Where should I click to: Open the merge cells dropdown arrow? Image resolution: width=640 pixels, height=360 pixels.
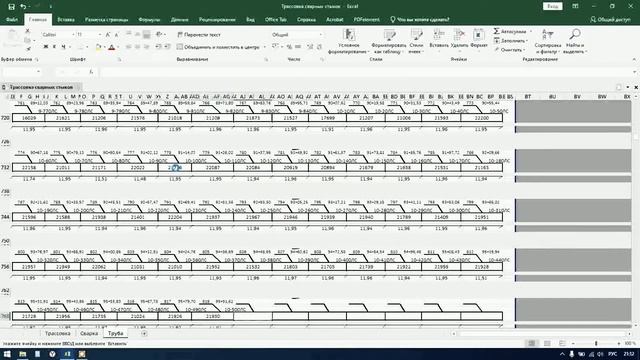pos(264,47)
